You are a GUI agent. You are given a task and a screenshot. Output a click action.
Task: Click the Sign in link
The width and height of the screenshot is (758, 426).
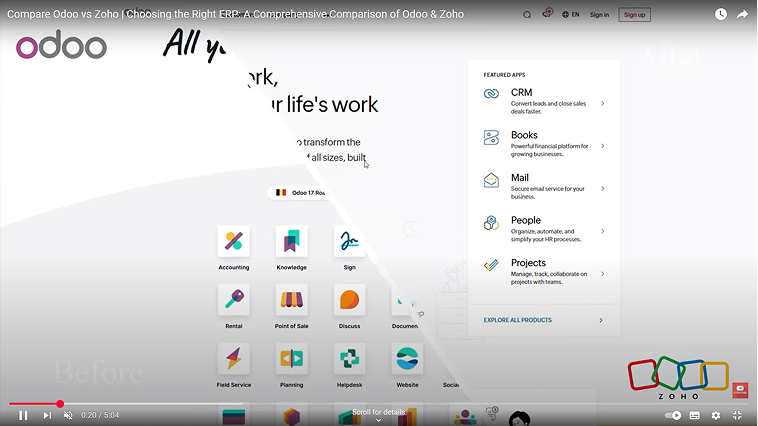pyautogui.click(x=599, y=15)
